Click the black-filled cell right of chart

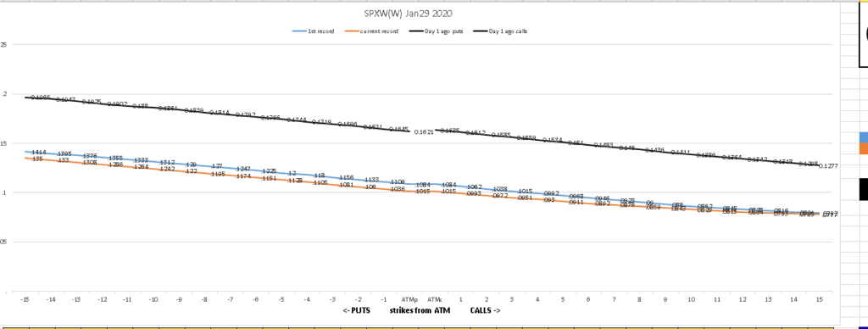863,189
